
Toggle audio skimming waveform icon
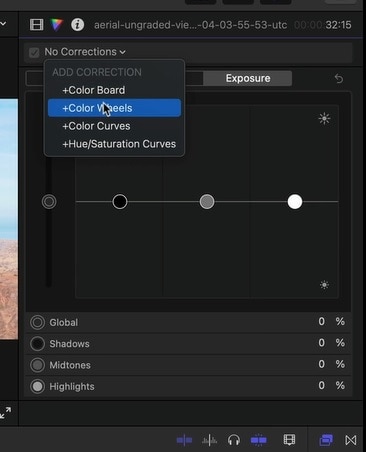pyautogui.click(x=209, y=440)
